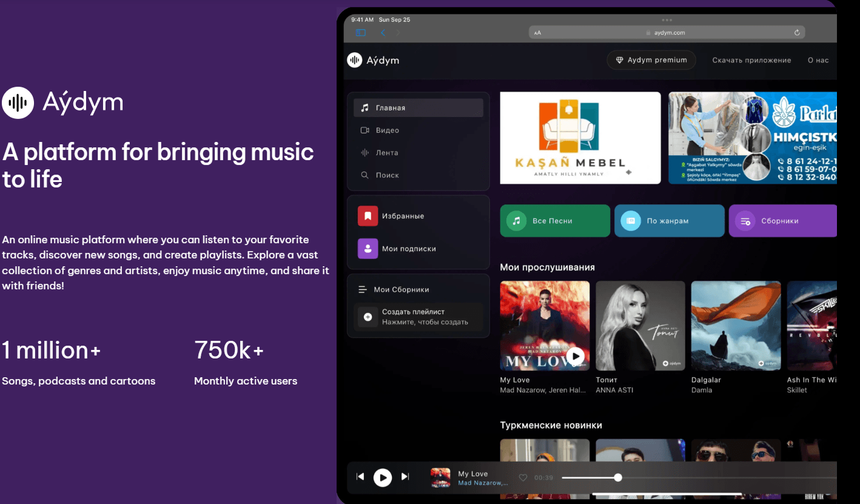Image resolution: width=860 pixels, height=504 pixels.
Task: Click the waveform icon beside Лента
Action: [364, 153]
